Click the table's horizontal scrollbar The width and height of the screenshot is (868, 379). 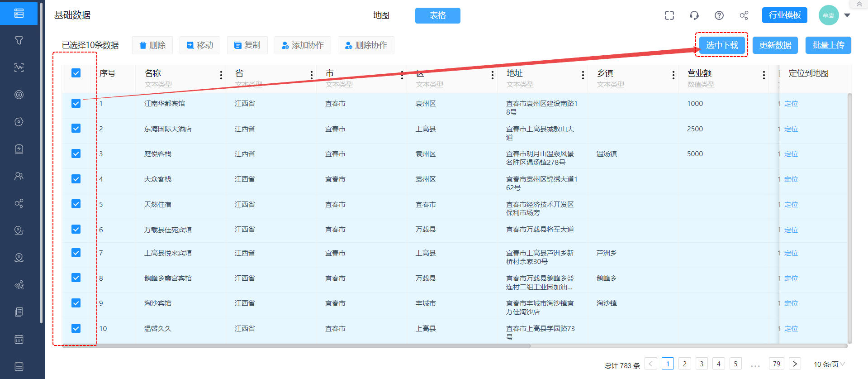point(296,346)
